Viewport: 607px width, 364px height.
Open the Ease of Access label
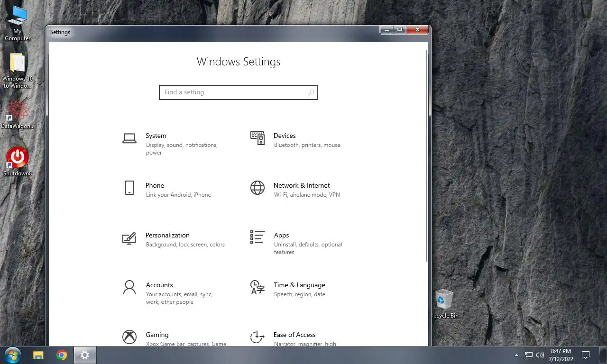point(294,335)
